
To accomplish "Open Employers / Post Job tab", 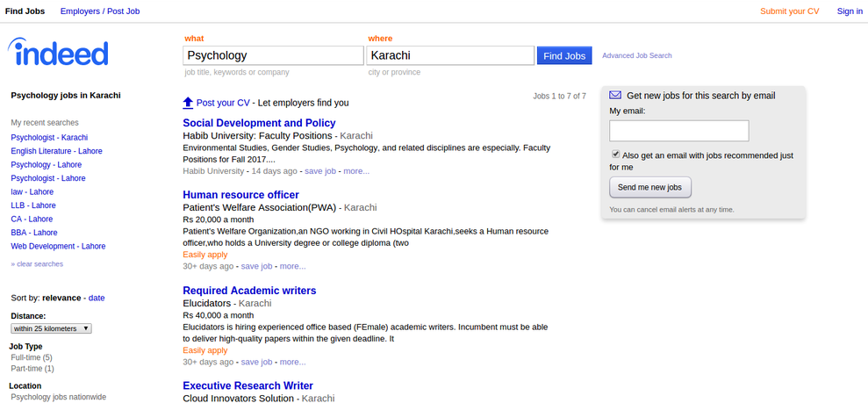I will pos(99,11).
